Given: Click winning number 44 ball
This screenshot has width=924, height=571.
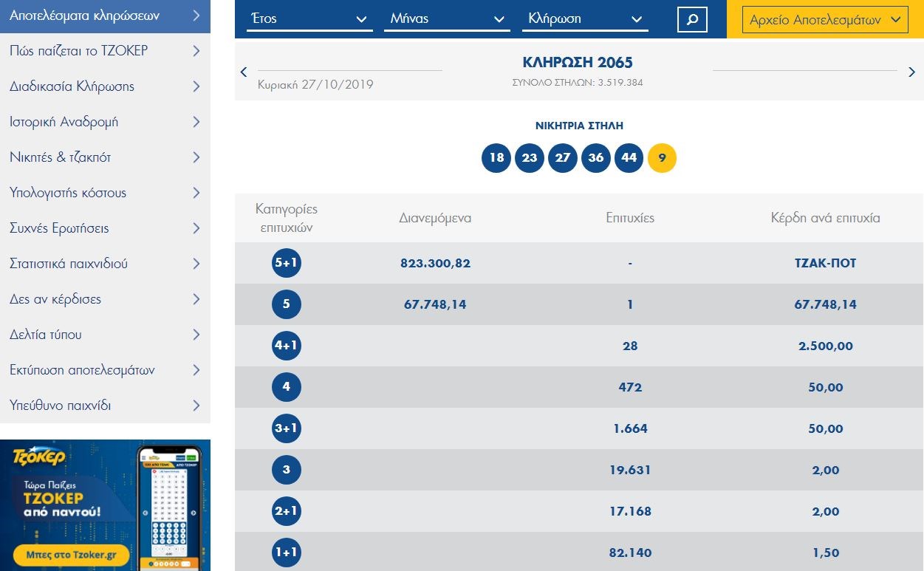Looking at the screenshot, I should pos(629,157).
